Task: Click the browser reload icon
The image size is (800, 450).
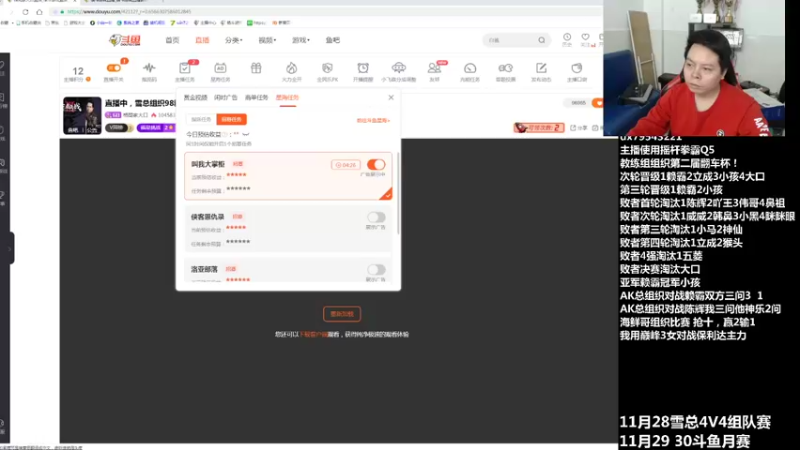Action: pyautogui.click(x=25, y=12)
